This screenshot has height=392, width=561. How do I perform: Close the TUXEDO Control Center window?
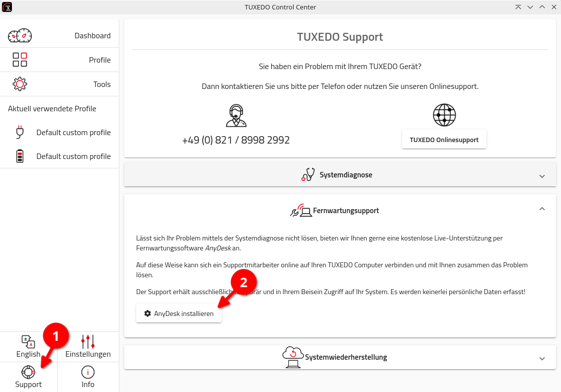[554, 7]
